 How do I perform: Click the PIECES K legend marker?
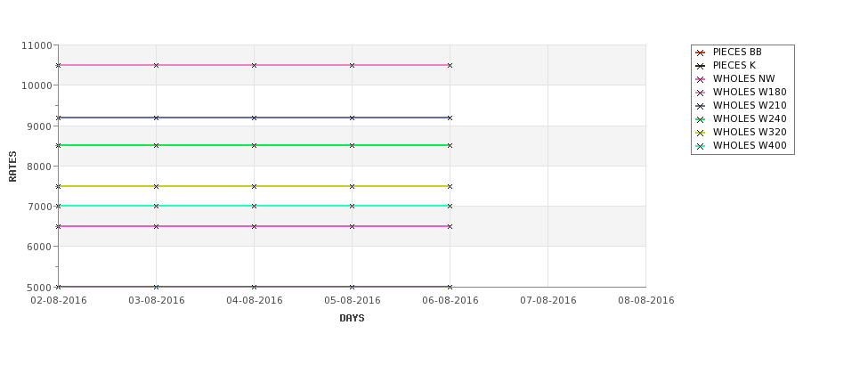(x=701, y=66)
